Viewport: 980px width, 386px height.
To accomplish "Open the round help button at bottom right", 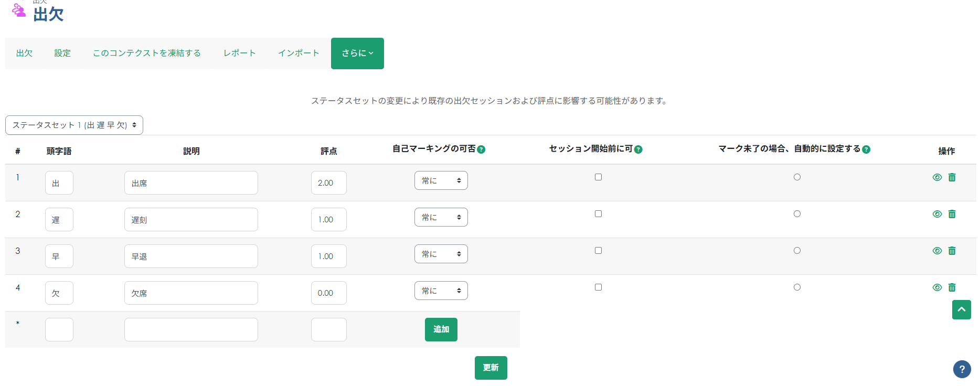I will tap(962, 369).
